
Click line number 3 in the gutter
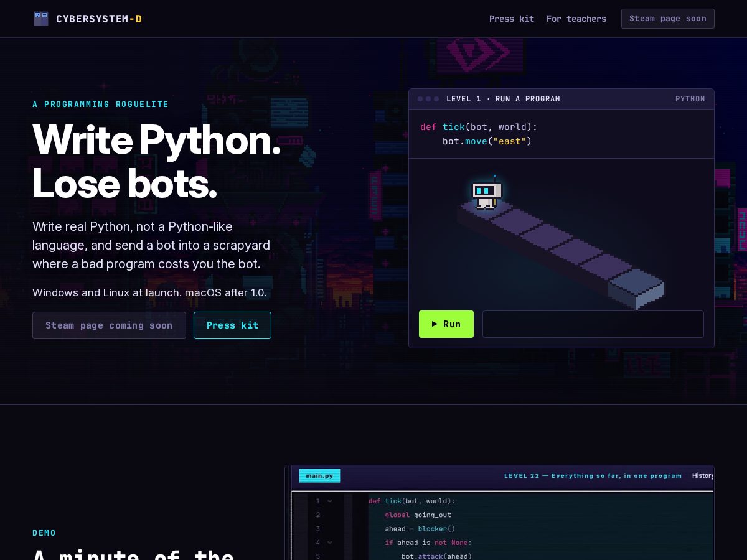(317, 529)
